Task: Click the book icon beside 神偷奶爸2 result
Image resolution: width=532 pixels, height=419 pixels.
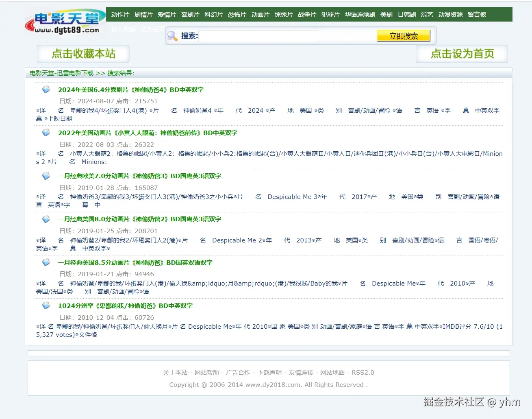Action: pos(46,219)
